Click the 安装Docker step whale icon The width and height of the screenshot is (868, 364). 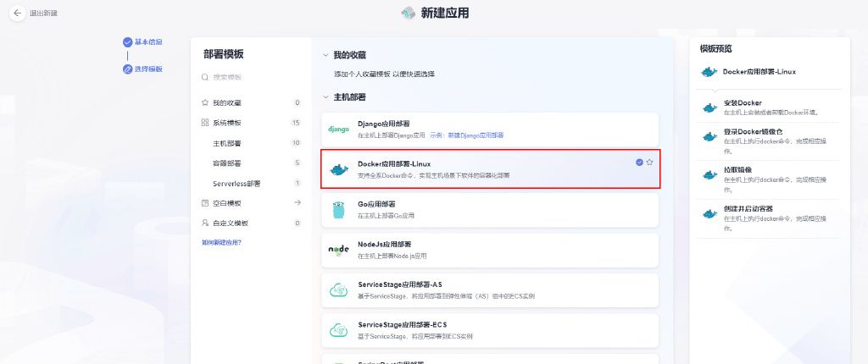pyautogui.click(x=709, y=108)
